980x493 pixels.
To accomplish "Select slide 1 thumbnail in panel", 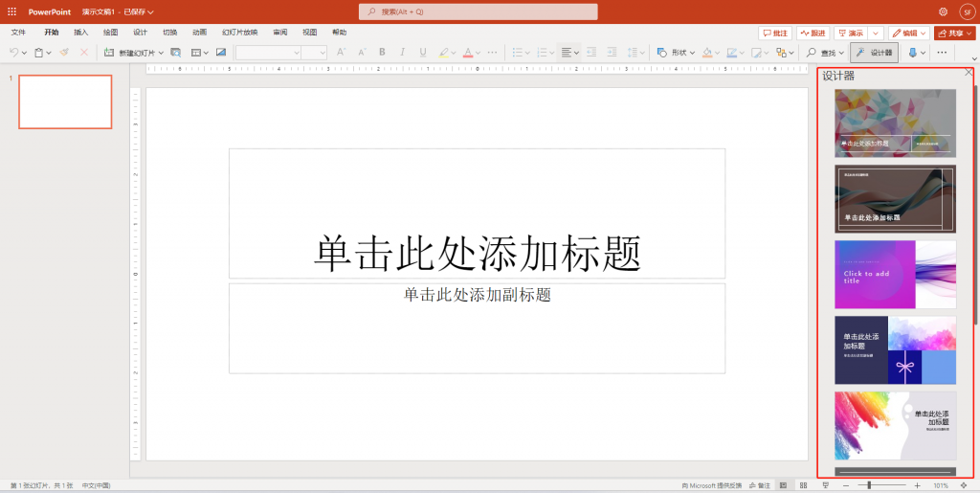I will (65, 101).
